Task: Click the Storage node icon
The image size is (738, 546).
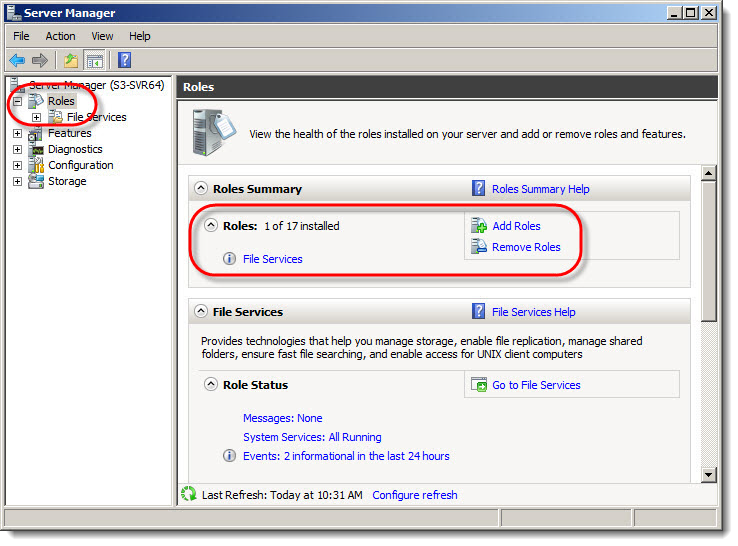Action: 36,181
